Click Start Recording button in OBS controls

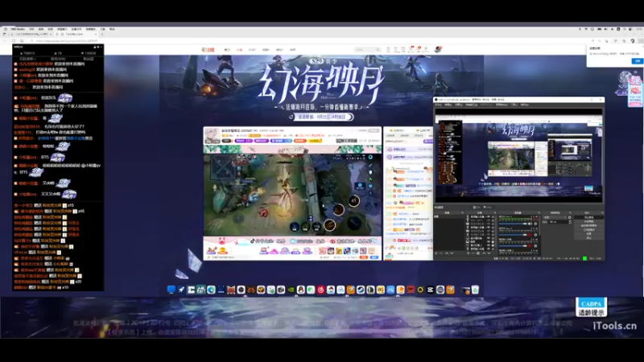coord(589,221)
